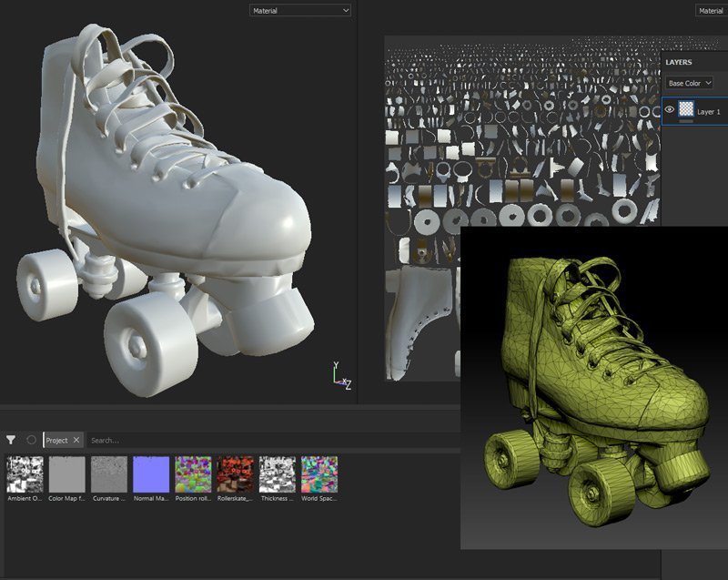
Task: Select the Normal Map thumbnail
Action: (151, 474)
